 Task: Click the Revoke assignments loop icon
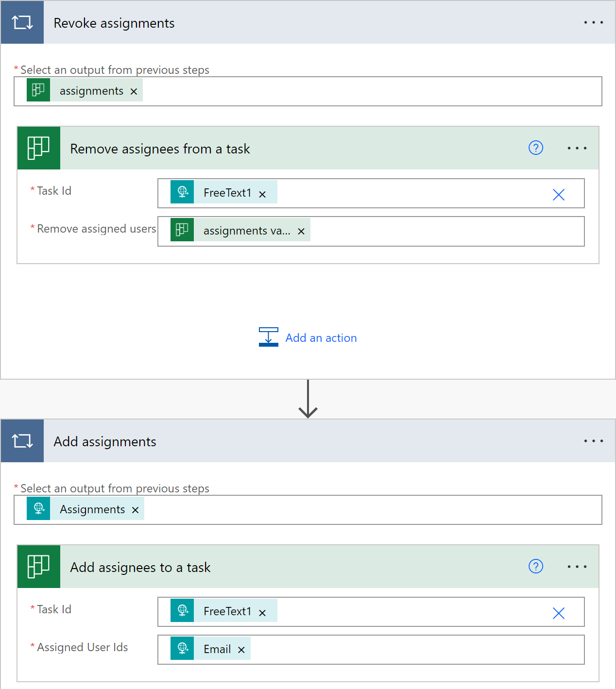pos(22,22)
